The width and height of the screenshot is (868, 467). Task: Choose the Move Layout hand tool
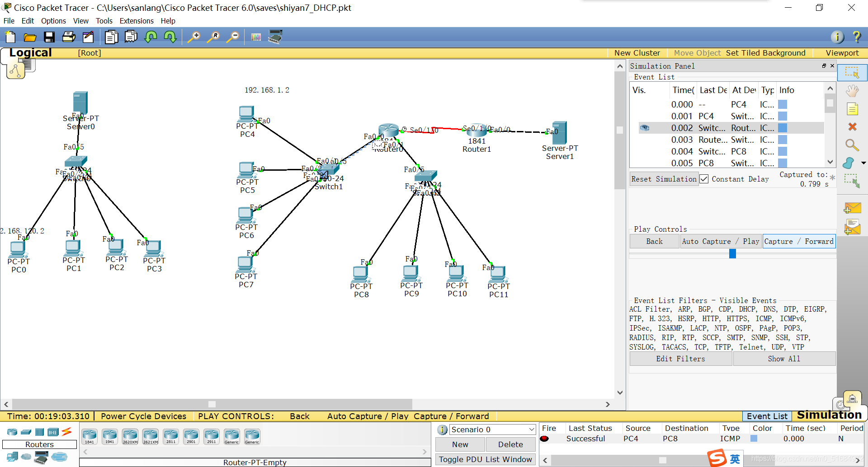pyautogui.click(x=852, y=91)
